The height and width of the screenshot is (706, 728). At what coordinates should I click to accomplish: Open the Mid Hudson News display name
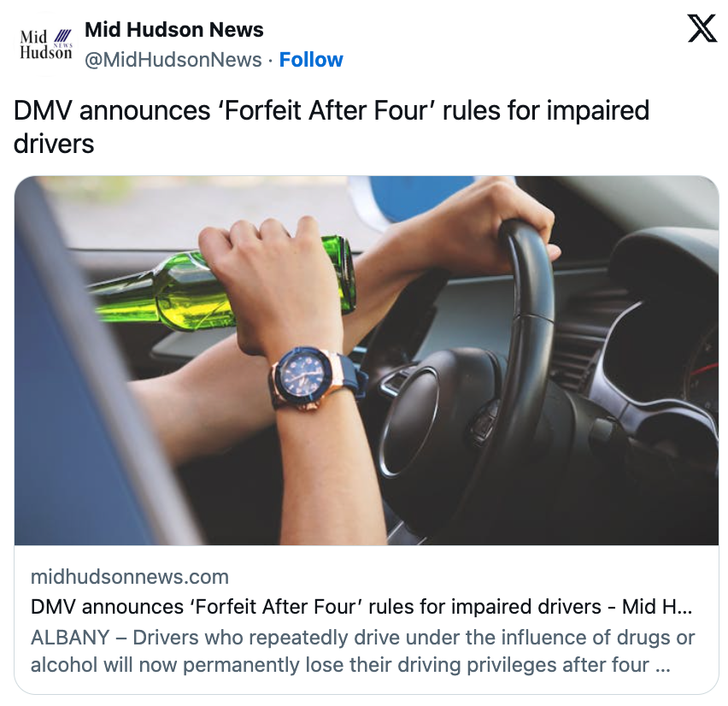click(174, 30)
